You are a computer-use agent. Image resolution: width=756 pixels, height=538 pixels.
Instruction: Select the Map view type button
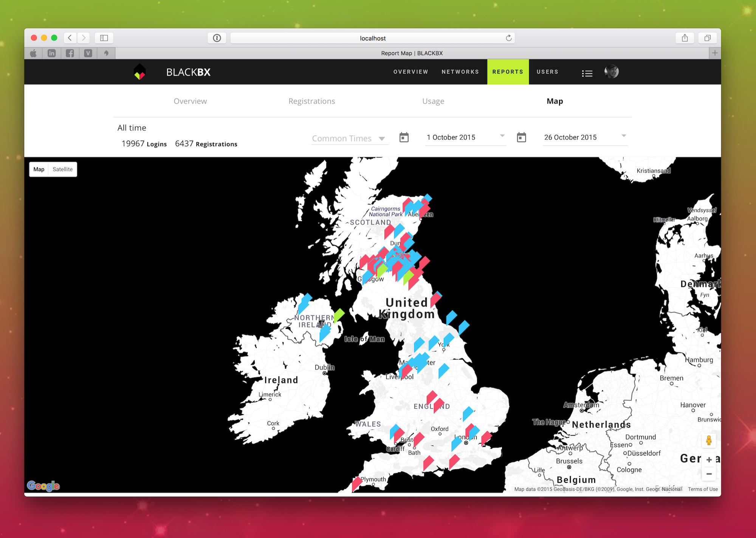39,169
